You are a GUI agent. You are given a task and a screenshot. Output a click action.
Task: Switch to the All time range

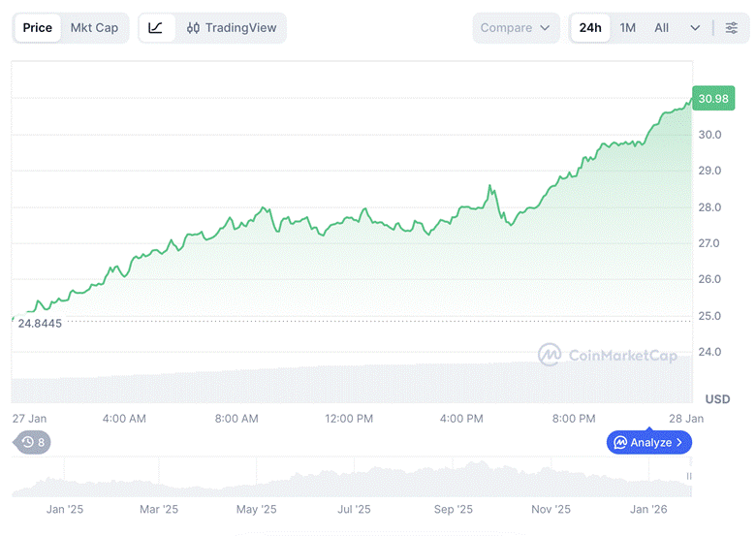[x=661, y=28]
